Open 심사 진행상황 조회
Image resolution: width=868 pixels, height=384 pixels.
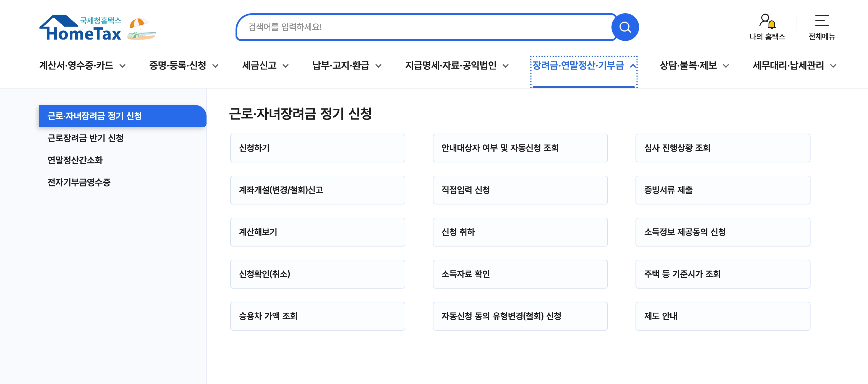pos(723,148)
